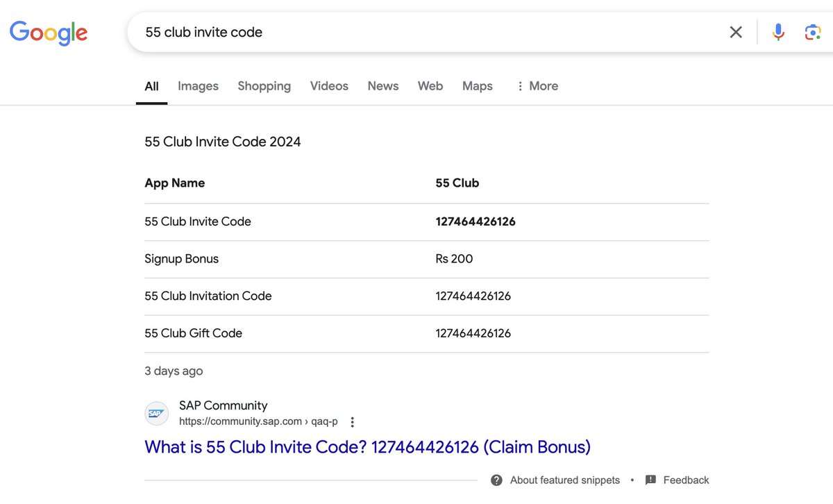Start voice search with microphone icon

pos(779,32)
